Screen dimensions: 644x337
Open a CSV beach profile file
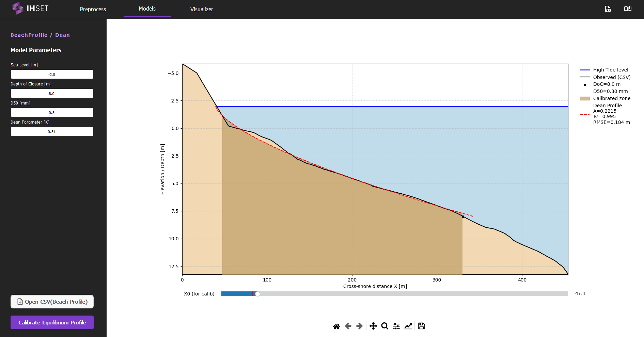(52, 302)
